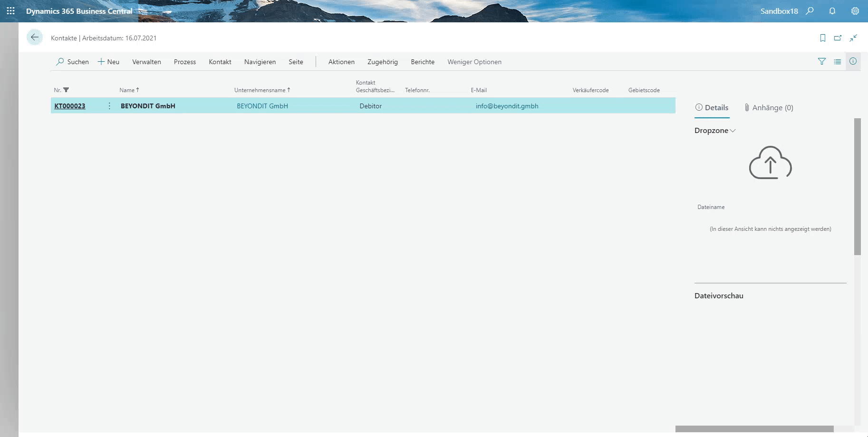Viewport: 868px width, 437px height.
Task: Open the Navigieren menu
Action: click(260, 62)
